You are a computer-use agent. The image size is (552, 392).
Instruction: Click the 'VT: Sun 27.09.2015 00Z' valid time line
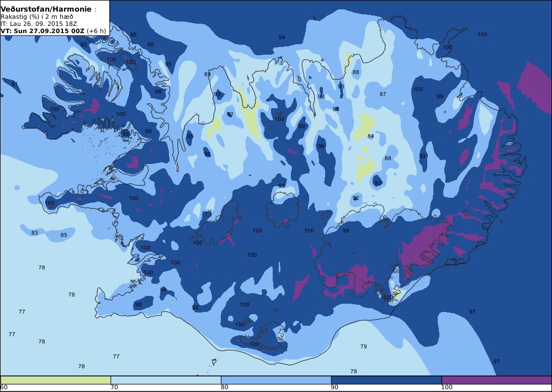pyautogui.click(x=53, y=31)
